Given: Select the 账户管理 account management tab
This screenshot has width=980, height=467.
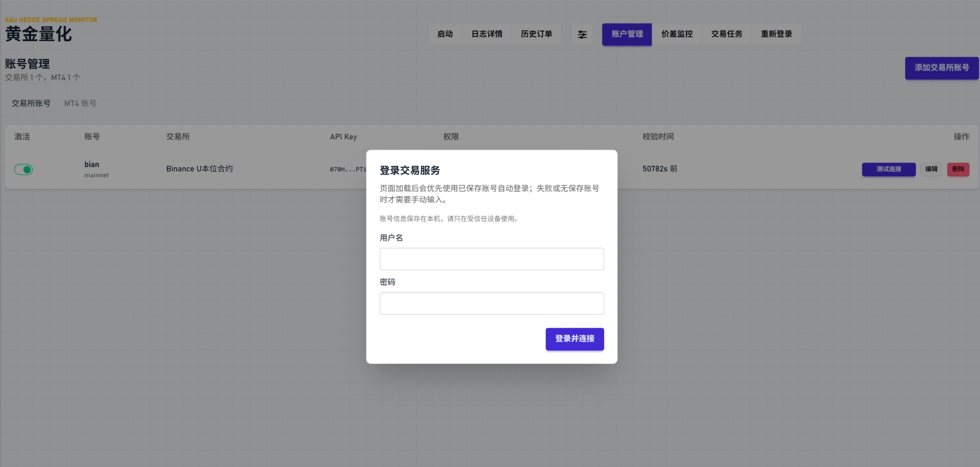Looking at the screenshot, I should click(627, 35).
